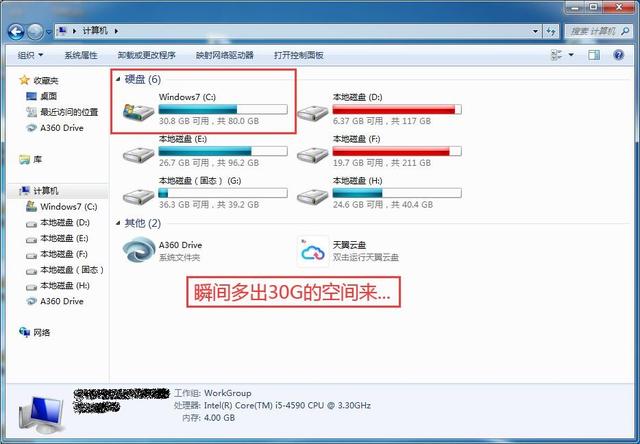Click 打开控制面板 toolbar button
Viewport: 640px width, 444px height.
point(299,55)
